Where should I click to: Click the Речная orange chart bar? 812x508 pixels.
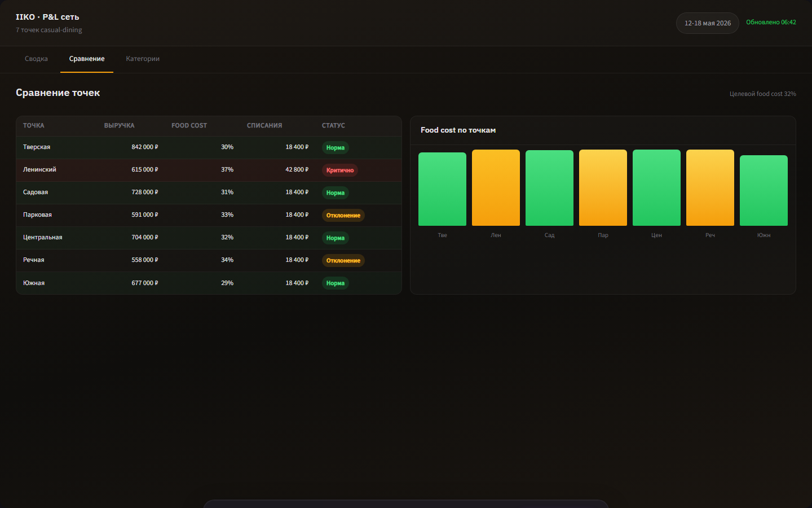click(710, 187)
